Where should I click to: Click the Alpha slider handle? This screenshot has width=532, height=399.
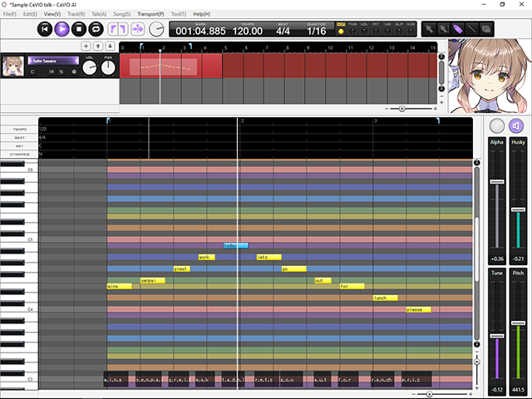click(x=497, y=181)
